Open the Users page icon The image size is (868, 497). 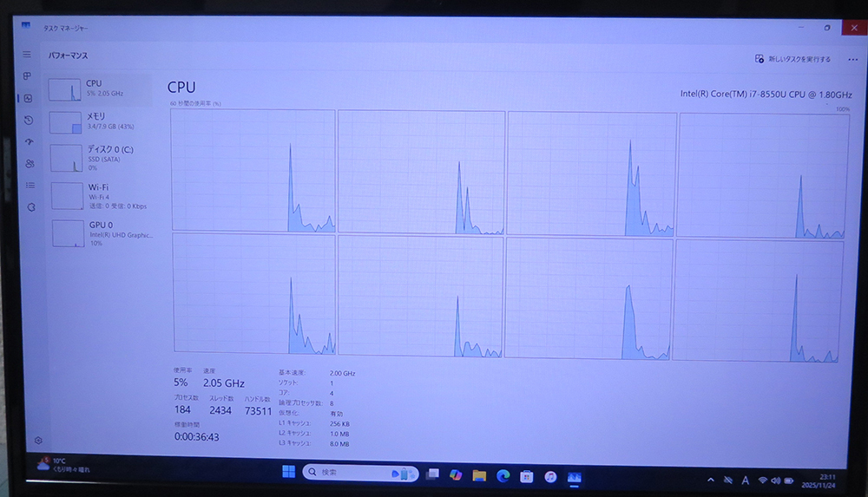[x=30, y=163]
